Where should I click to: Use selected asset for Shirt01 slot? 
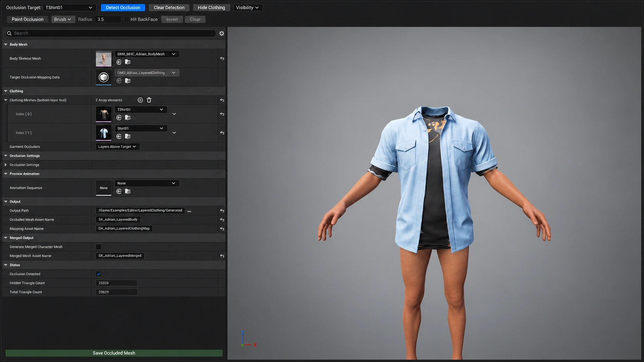119,137
